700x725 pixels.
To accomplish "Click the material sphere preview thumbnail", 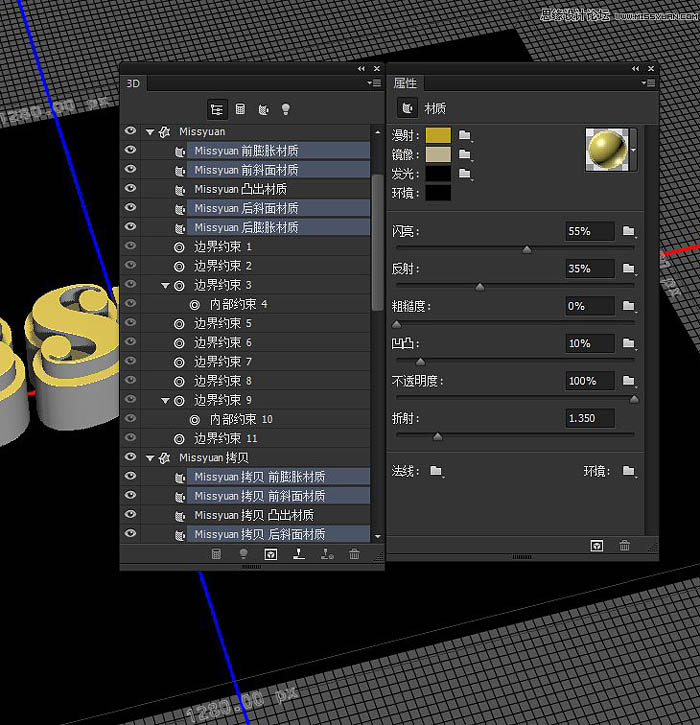I will 607,150.
